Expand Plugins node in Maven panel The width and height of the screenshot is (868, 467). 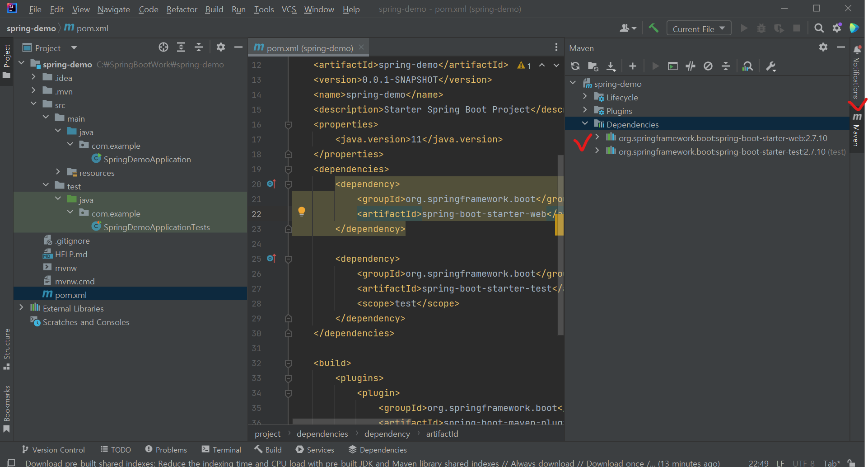[585, 110]
